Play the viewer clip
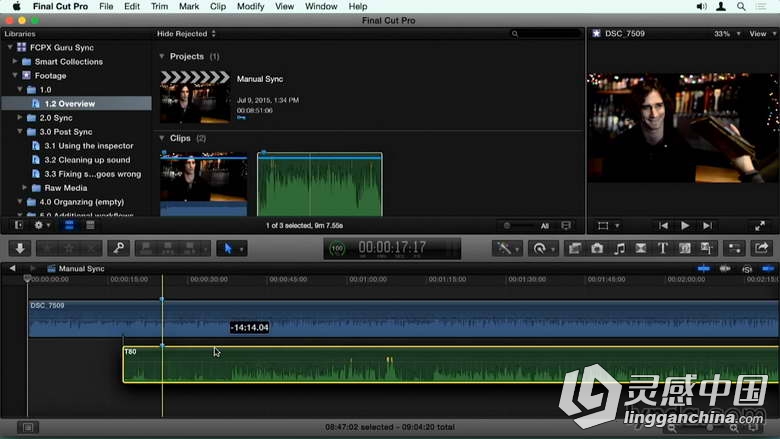 [685, 226]
